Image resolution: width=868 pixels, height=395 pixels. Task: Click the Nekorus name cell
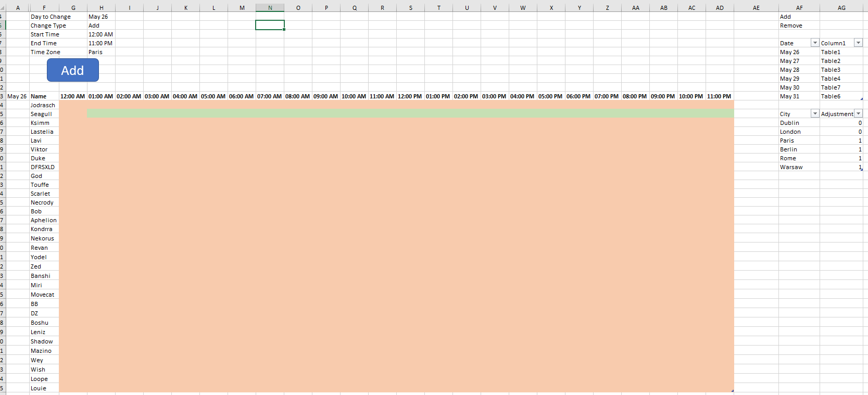(x=44, y=238)
